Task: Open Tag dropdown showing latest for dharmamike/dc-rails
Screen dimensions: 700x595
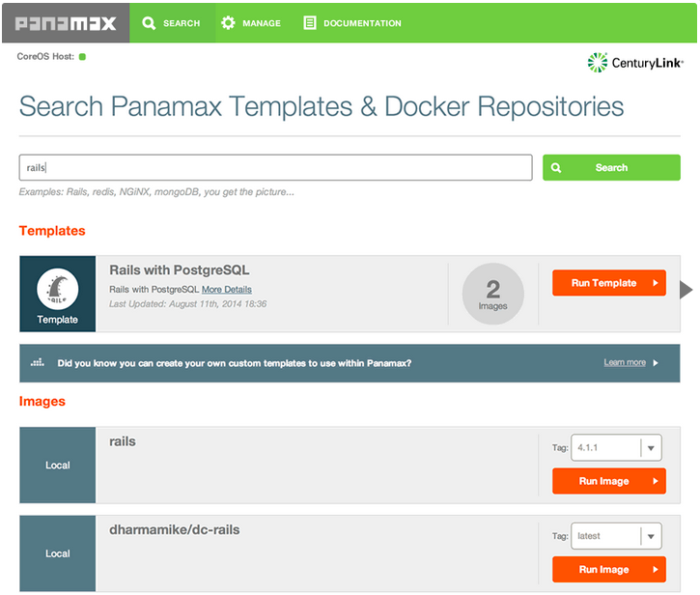Action: pyautogui.click(x=616, y=536)
